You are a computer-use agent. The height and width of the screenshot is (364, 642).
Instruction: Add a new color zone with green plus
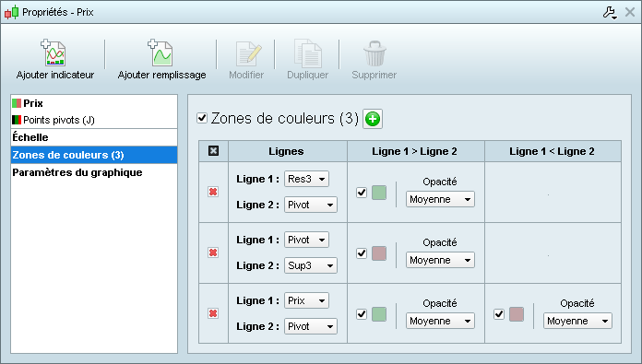[373, 119]
